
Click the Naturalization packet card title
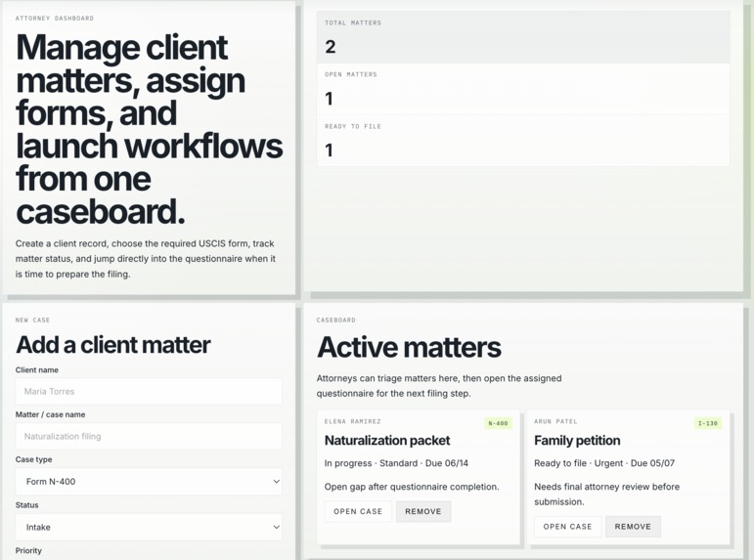pos(387,441)
